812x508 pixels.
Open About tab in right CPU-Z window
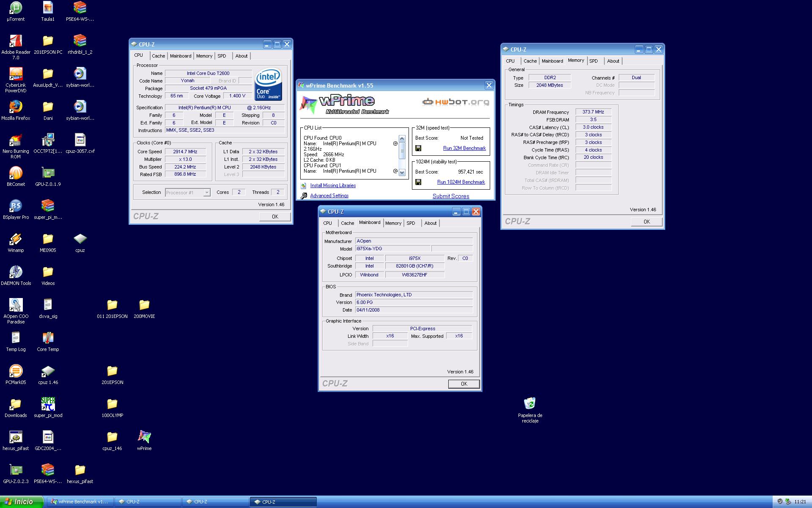pyautogui.click(x=613, y=61)
